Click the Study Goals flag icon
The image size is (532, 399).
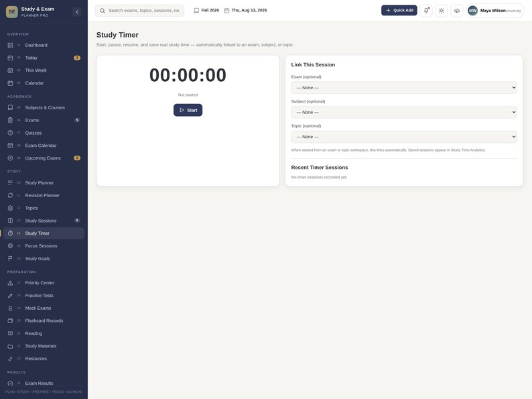coord(10,258)
